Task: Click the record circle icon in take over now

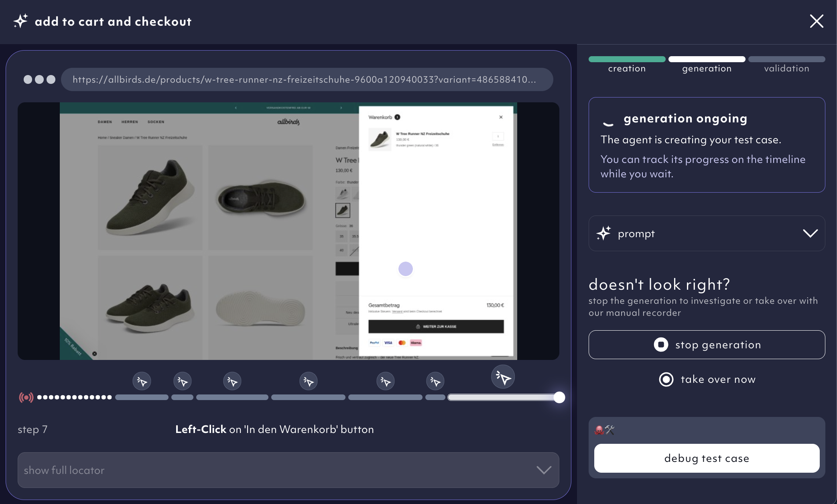Action: (x=666, y=379)
